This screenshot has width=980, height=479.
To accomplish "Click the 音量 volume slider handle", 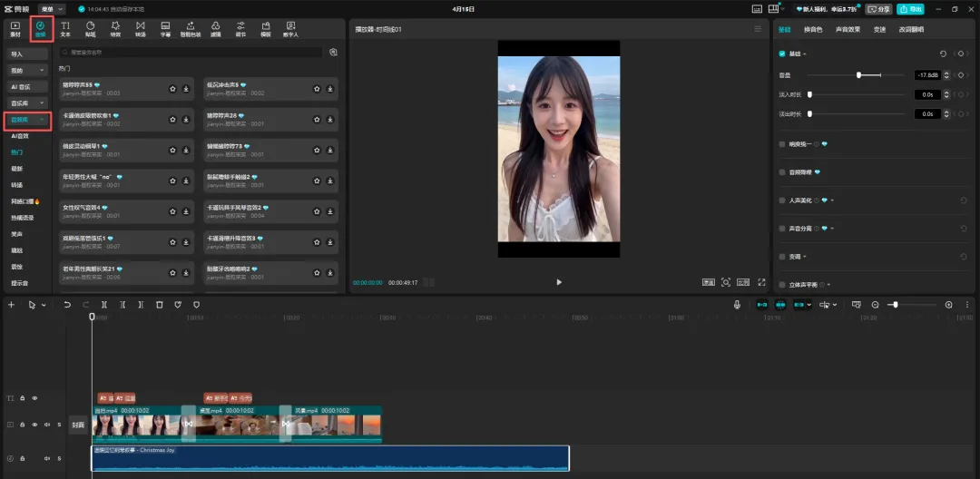I will 858,75.
